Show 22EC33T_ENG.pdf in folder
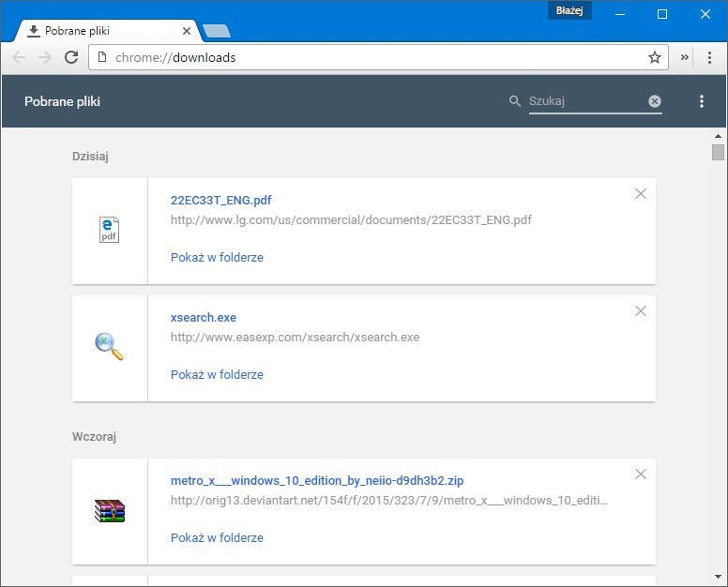Viewport: 728px width, 587px height. (x=217, y=257)
